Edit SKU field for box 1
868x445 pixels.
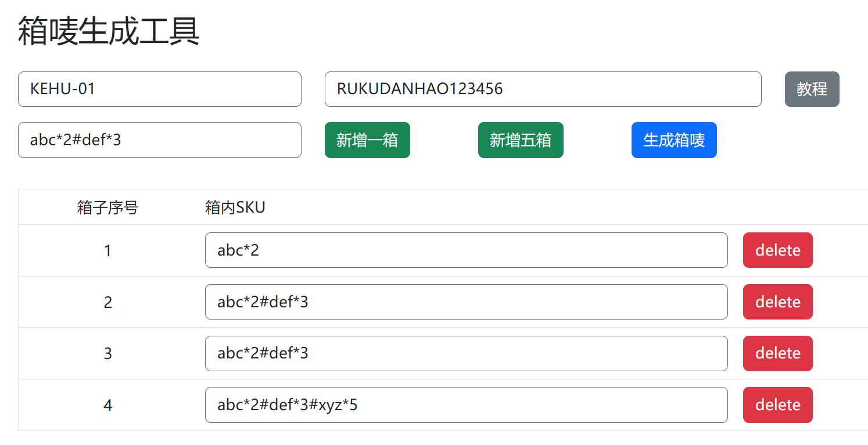[x=467, y=250]
